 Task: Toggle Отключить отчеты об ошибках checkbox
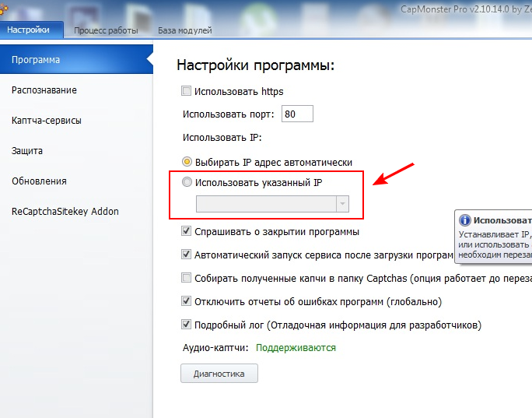(x=186, y=301)
